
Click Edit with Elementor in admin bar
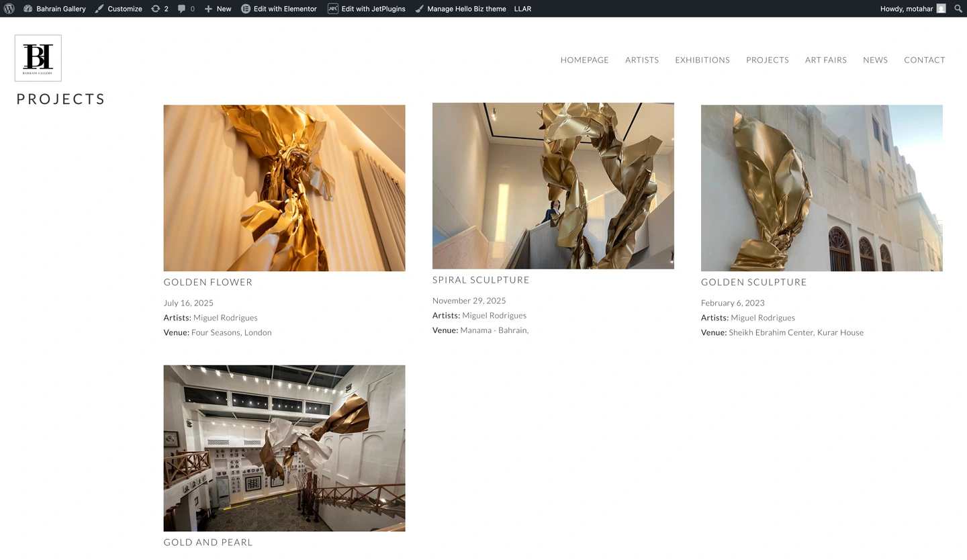tap(279, 9)
